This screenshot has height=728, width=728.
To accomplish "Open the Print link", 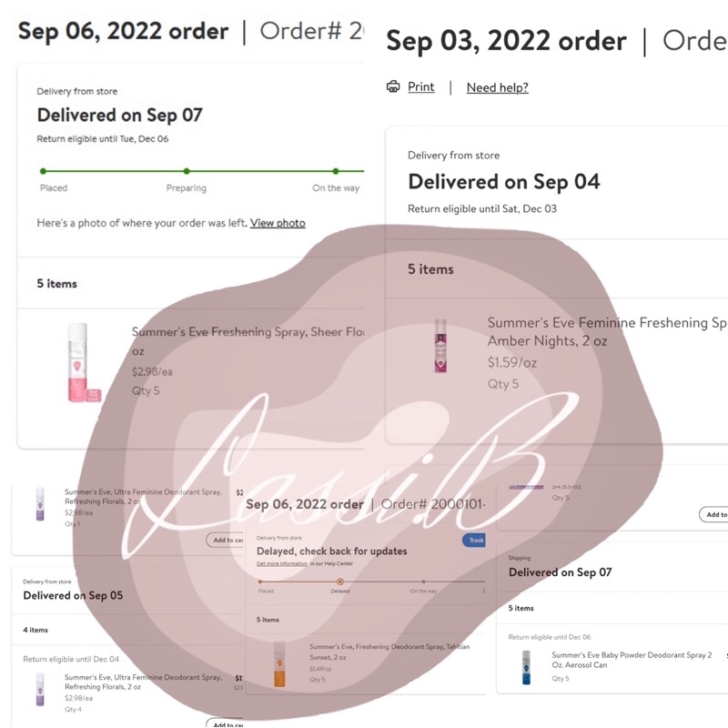I will tap(420, 87).
